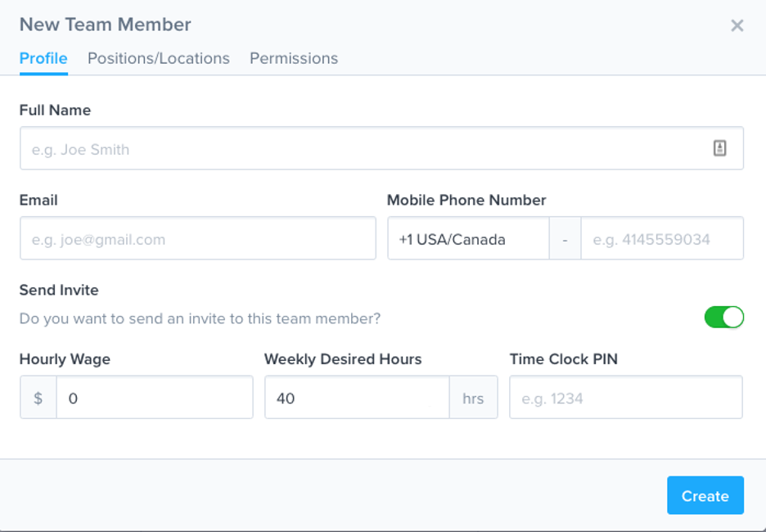
Task: Click the Weekly Desired Hours field showing 40
Action: pyautogui.click(x=357, y=397)
